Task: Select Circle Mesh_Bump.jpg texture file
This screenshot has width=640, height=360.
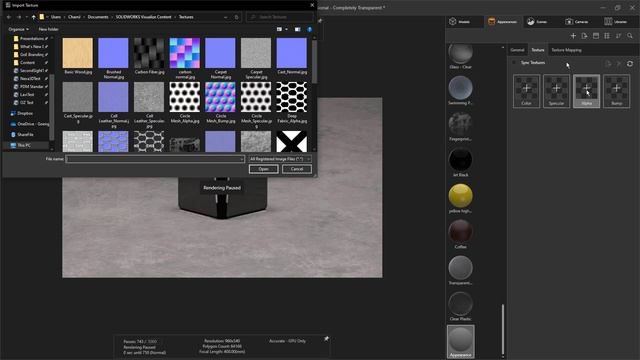Action: (220, 102)
